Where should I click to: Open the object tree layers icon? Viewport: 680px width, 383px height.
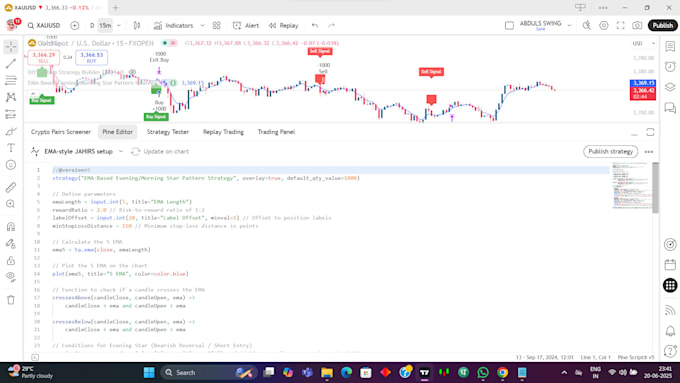point(670,87)
